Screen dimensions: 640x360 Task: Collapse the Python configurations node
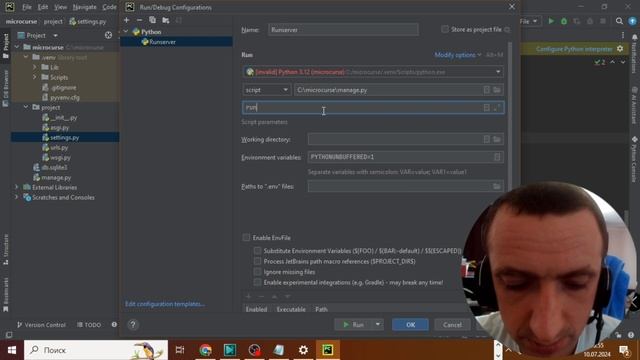(126, 32)
